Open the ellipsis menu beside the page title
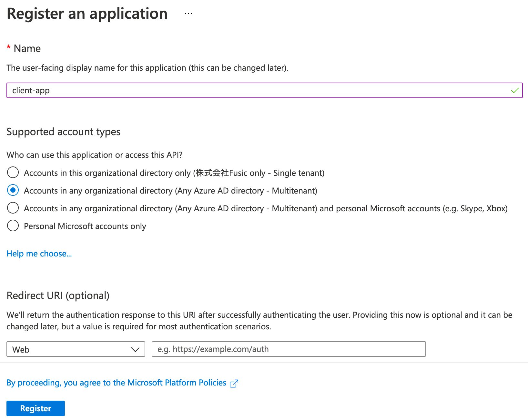528x420 pixels. pos(188,14)
